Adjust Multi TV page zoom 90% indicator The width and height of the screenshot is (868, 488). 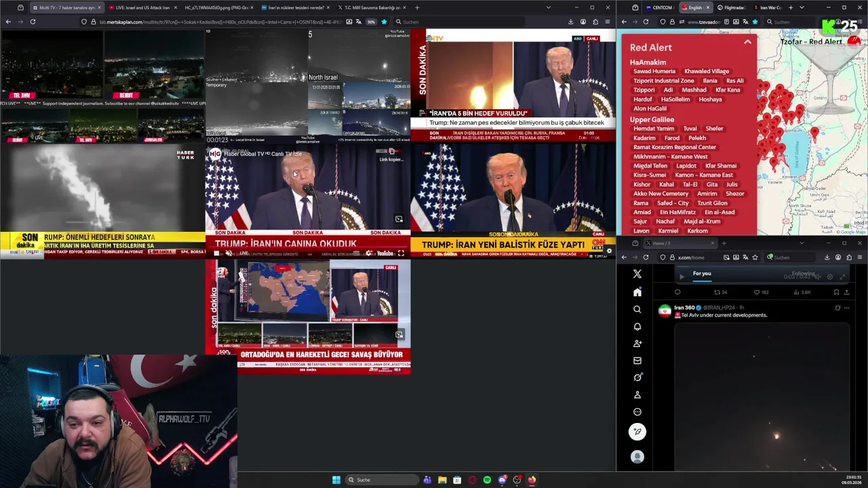click(x=371, y=22)
